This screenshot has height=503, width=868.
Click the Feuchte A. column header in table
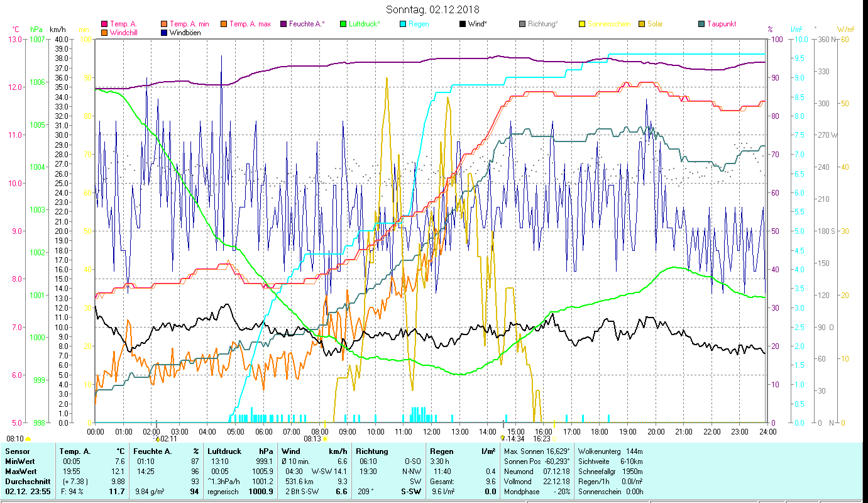point(152,451)
